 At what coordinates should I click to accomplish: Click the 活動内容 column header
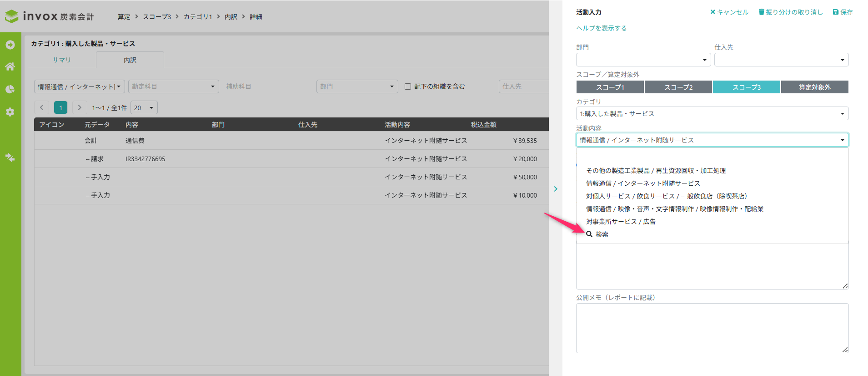point(397,125)
